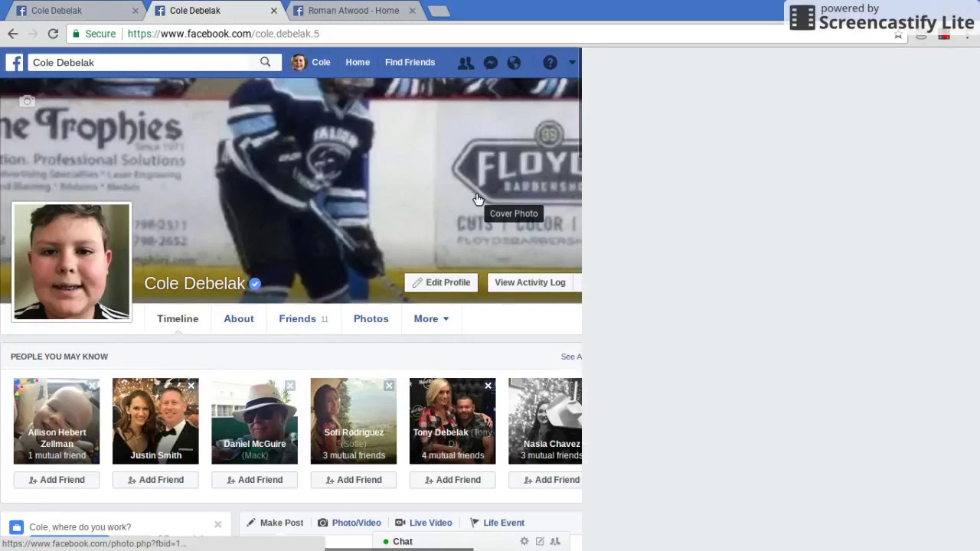The image size is (980, 551).
Task: Click the update cover photo camera icon
Action: (x=28, y=101)
